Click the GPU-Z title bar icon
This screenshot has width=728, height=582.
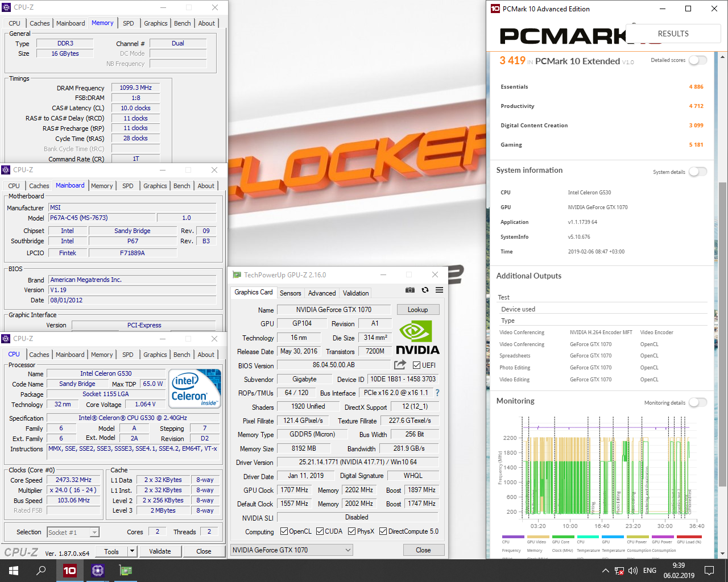click(x=237, y=275)
